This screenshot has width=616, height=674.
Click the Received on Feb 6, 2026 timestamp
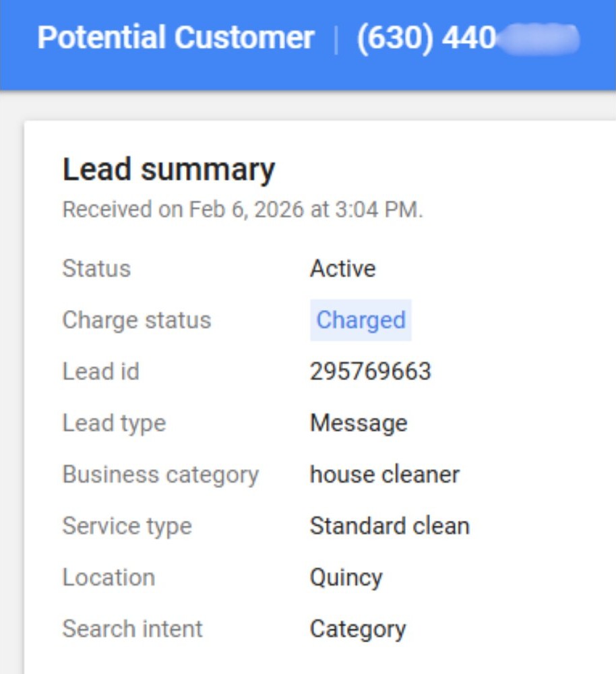pyautogui.click(x=243, y=210)
